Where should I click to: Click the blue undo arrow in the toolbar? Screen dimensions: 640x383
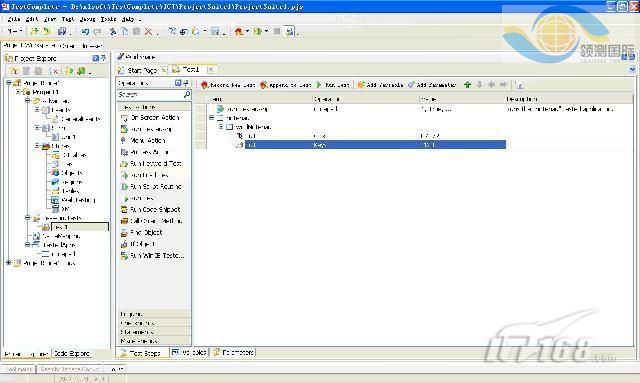coord(85,31)
